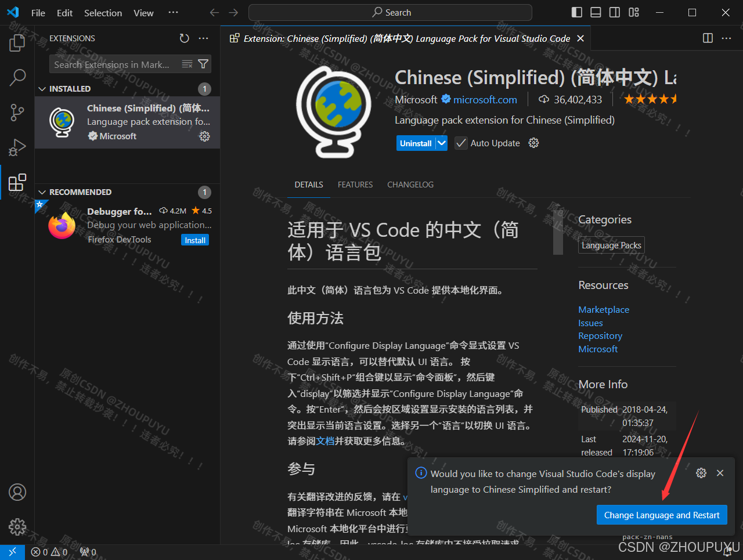The image size is (743, 560).
Task: Toggle secondary side bar layout icon
Action: 615,13
